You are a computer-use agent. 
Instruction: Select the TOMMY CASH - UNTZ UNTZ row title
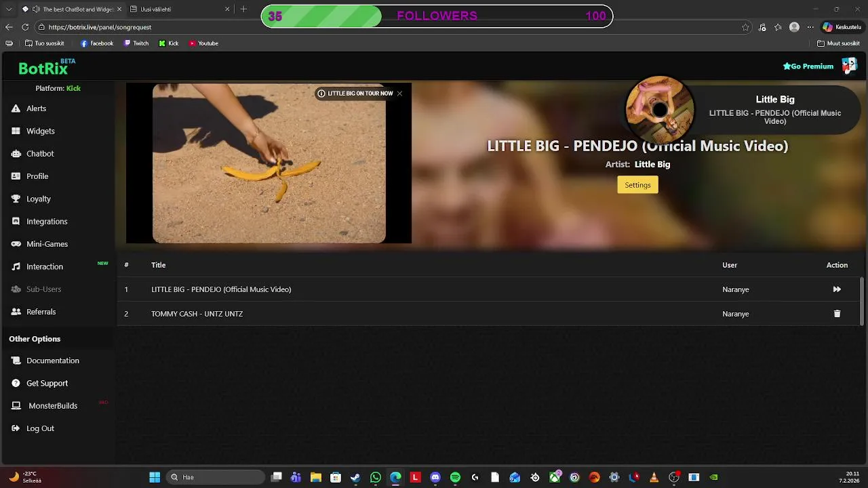point(197,314)
